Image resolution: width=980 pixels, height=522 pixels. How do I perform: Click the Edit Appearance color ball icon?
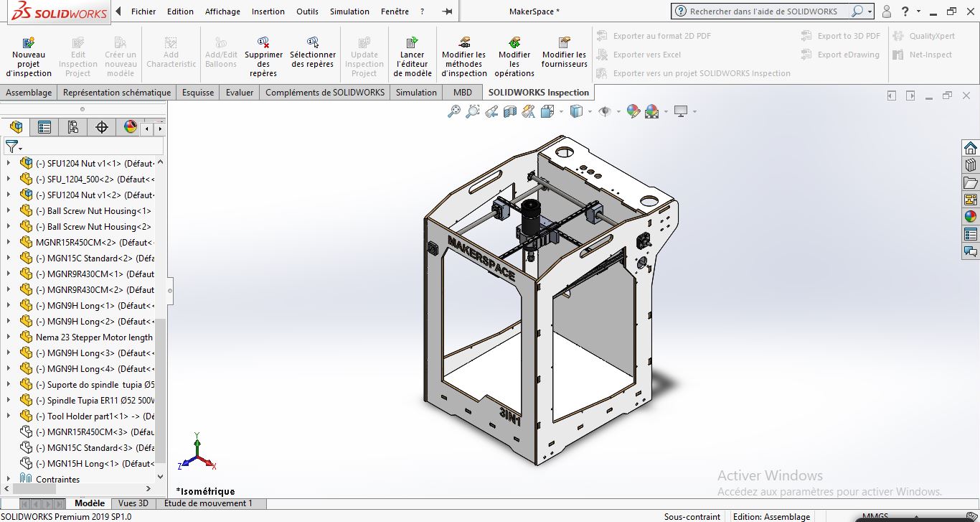click(633, 111)
